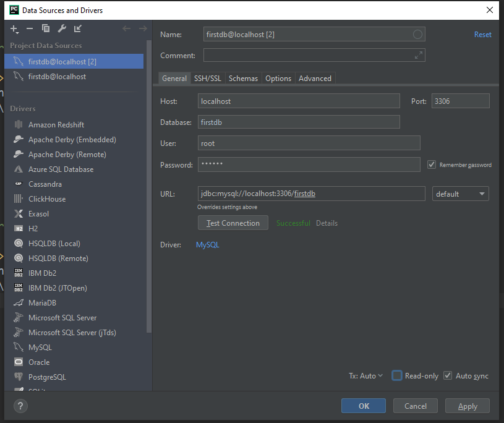This screenshot has height=423, width=504.
Task: Click the Port field showing 3306
Action: click(460, 101)
